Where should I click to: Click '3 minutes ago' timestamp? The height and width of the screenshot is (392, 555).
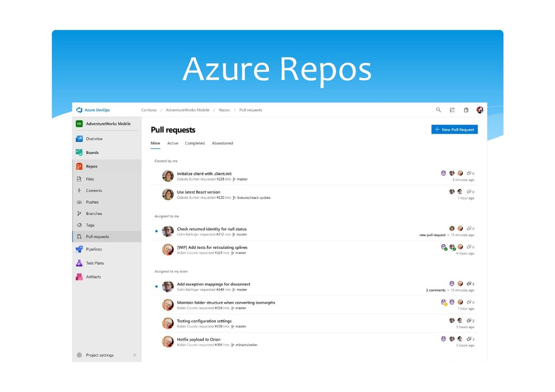point(463,180)
